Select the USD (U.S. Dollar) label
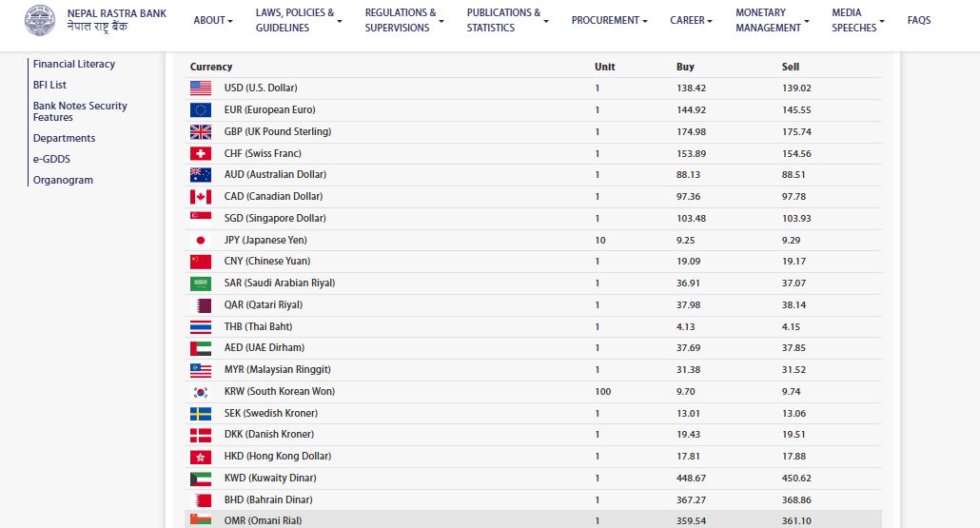 (x=261, y=88)
